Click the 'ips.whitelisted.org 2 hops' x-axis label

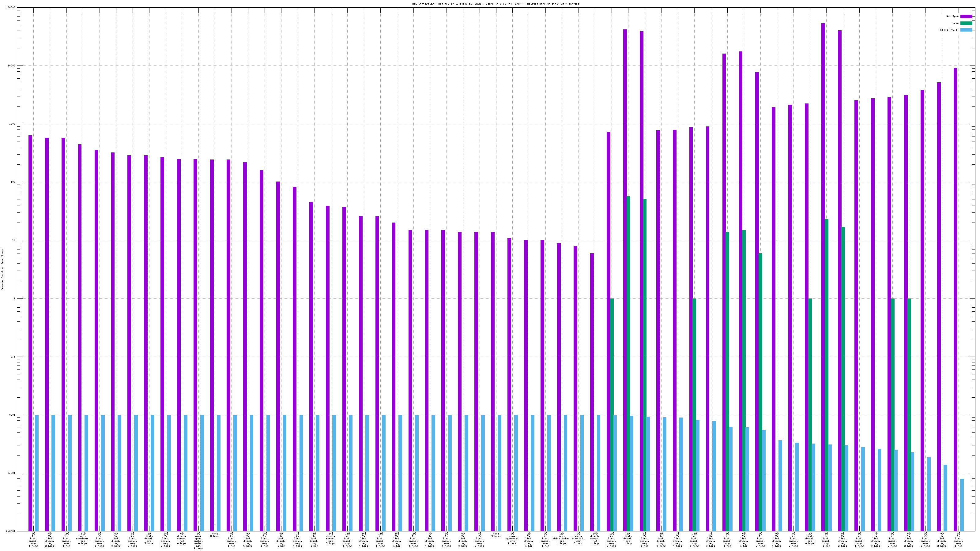(562, 538)
